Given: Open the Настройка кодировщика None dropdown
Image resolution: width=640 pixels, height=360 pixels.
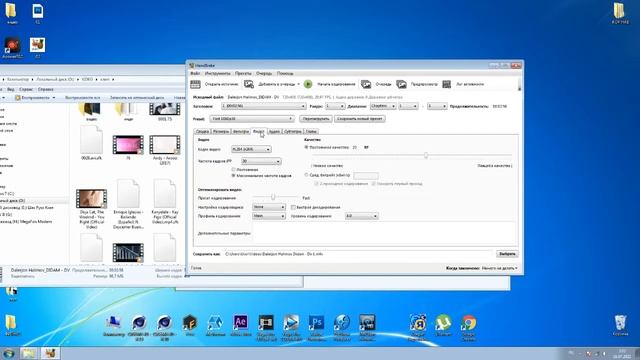Looking at the screenshot, I should (x=269, y=207).
